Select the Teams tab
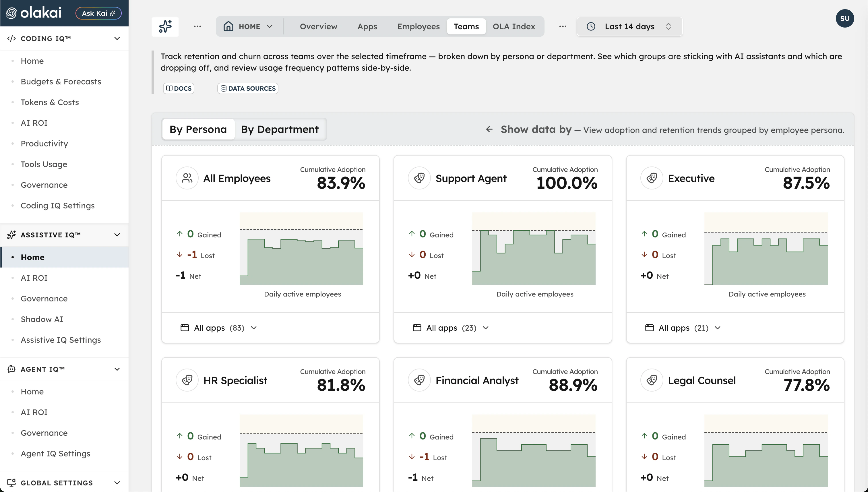868x492 pixels. coord(466,26)
